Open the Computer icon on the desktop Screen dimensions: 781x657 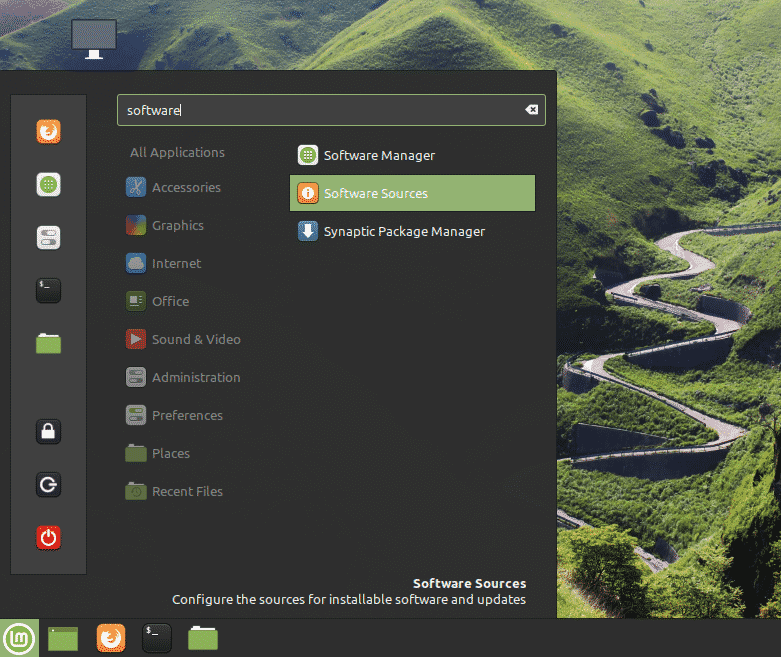click(x=94, y=39)
